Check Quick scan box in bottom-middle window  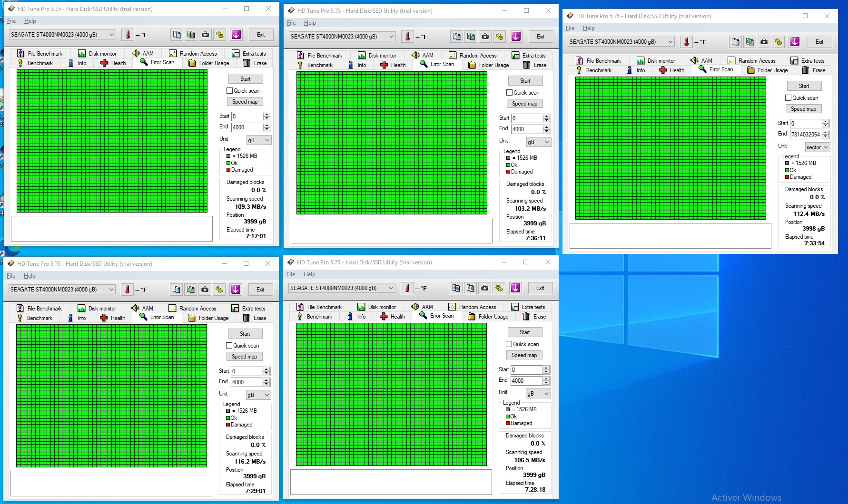click(x=509, y=344)
